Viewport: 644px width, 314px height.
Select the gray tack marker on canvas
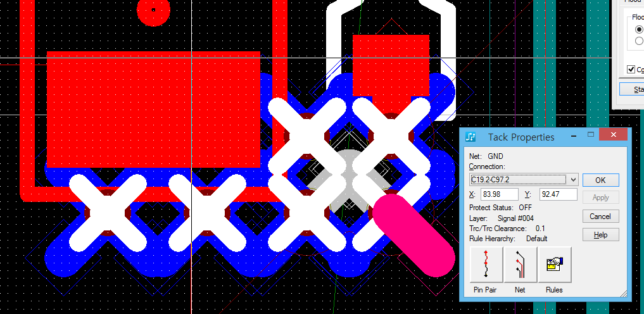(x=346, y=179)
